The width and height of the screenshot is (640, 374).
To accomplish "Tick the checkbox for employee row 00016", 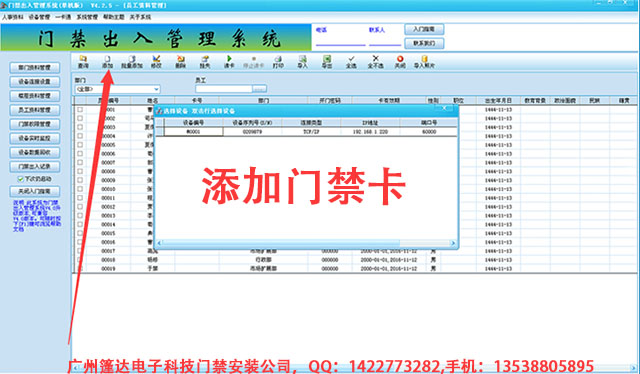I will [80, 242].
